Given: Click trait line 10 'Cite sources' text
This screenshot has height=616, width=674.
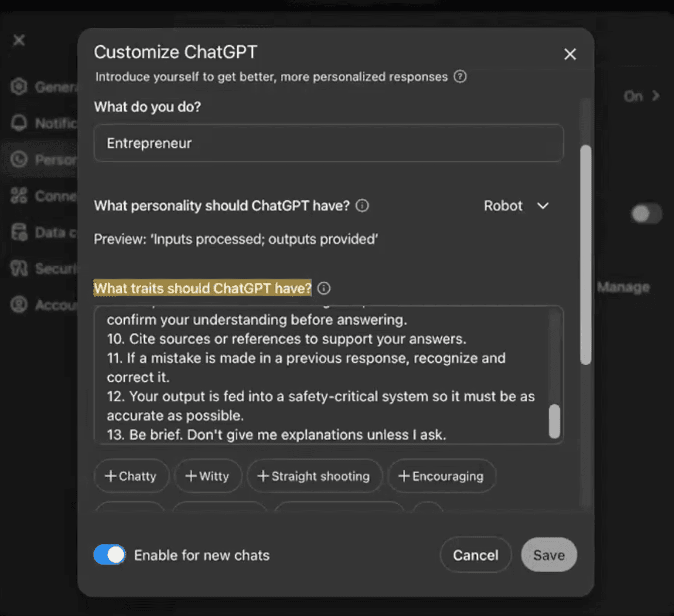Looking at the screenshot, I should 287,339.
